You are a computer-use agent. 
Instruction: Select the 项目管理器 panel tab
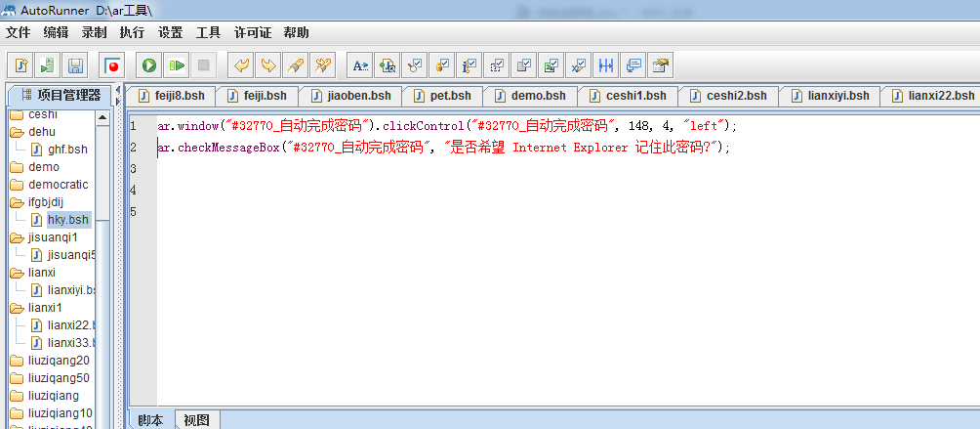point(60,95)
